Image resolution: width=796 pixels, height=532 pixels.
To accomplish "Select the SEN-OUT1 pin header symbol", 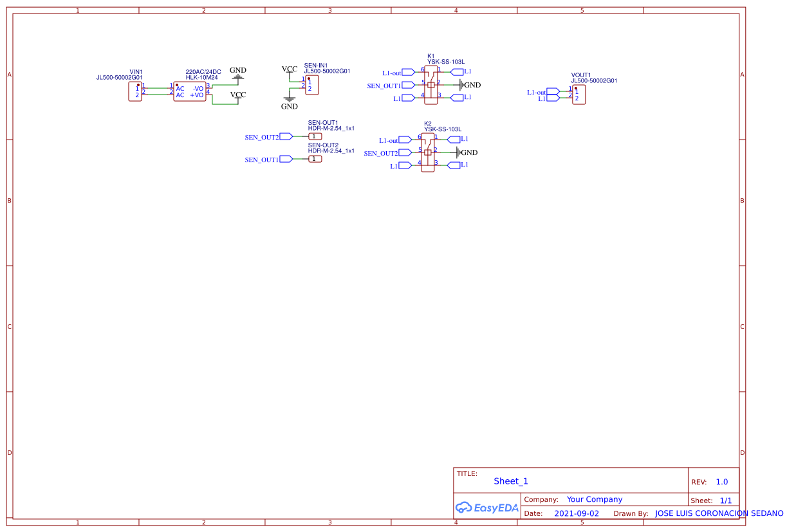I will pos(315,136).
